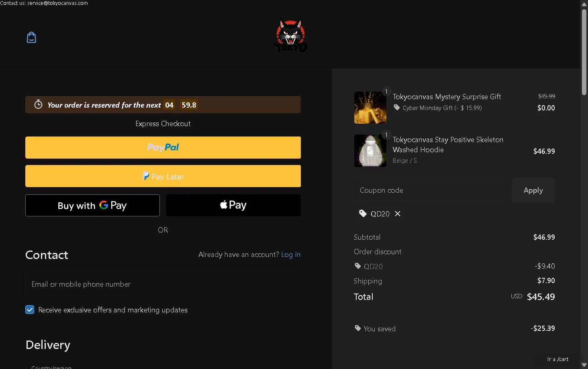This screenshot has width=588, height=369.
Task: Click the Skeleton Washed Hoodie thumbnail
Action: click(370, 151)
